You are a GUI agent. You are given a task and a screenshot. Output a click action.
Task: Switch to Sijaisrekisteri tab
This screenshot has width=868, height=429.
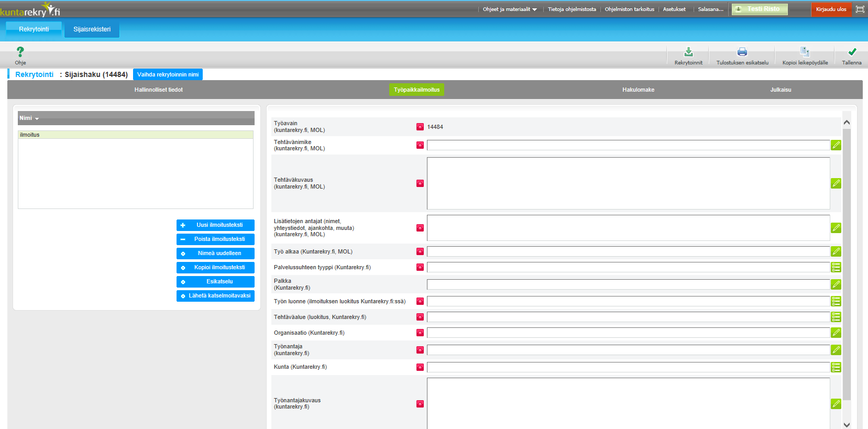pyautogui.click(x=92, y=29)
